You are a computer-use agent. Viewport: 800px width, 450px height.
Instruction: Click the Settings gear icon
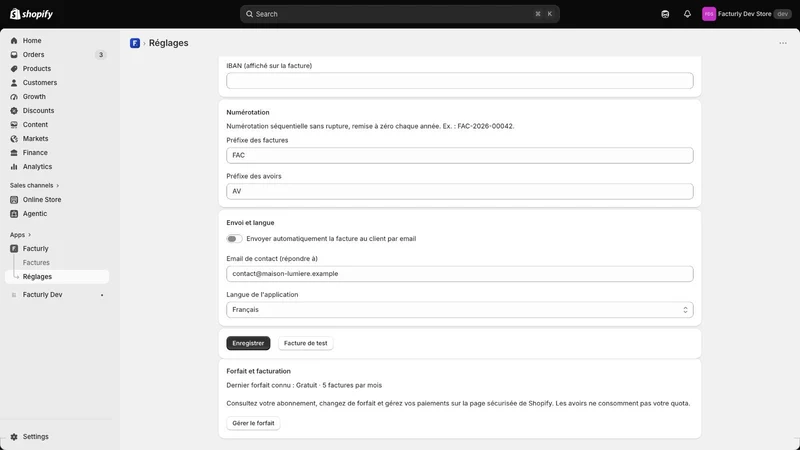point(14,437)
